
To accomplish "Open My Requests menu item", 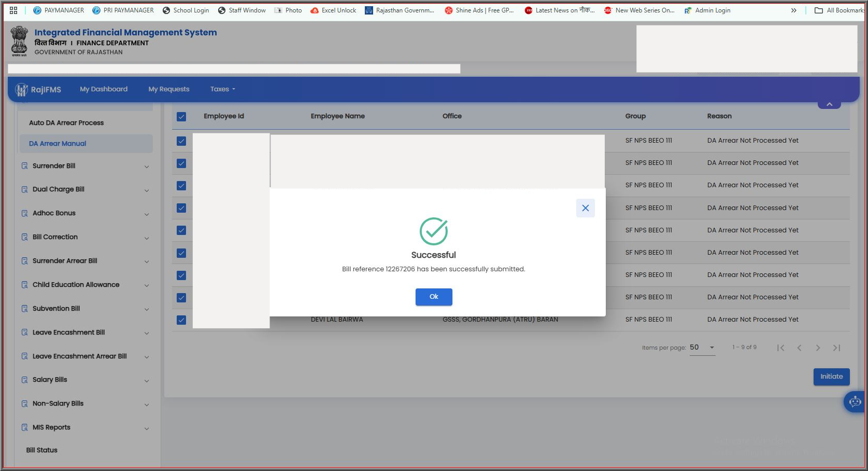I will pos(169,89).
